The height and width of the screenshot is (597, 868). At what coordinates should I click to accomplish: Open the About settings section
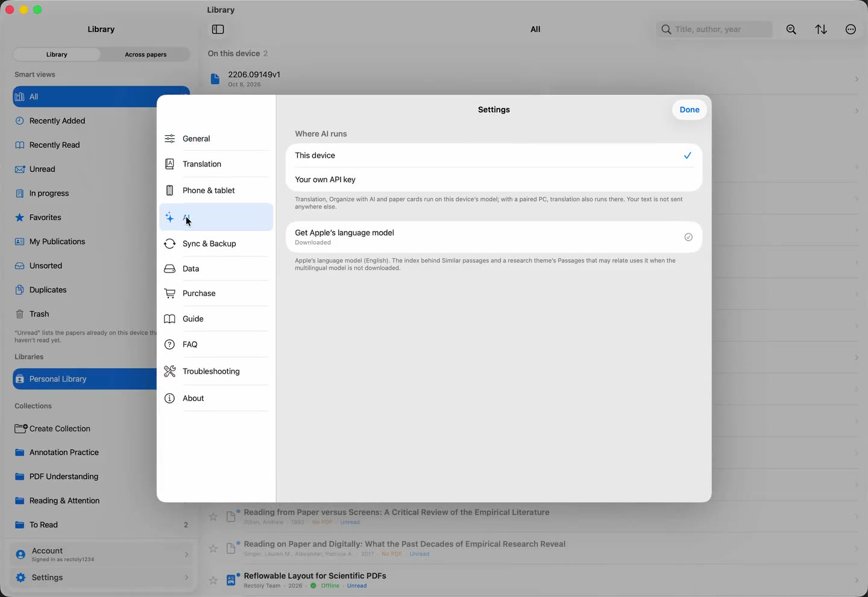tap(216, 399)
